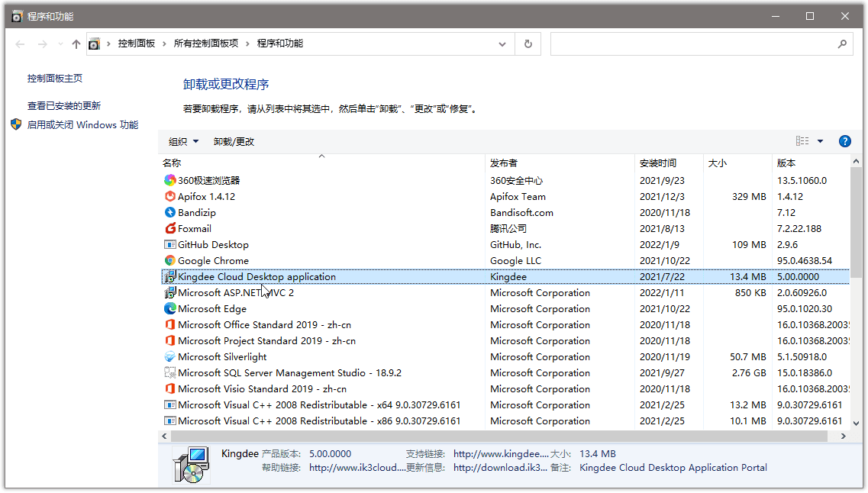Click the Google Chrome program icon
The image size is (868, 493).
(169, 260)
